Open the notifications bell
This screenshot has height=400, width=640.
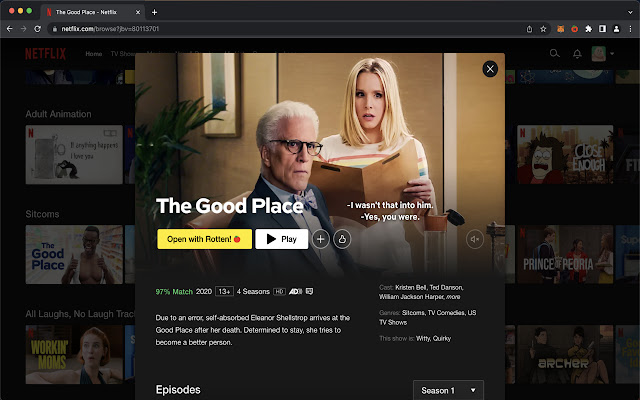pyautogui.click(x=577, y=53)
